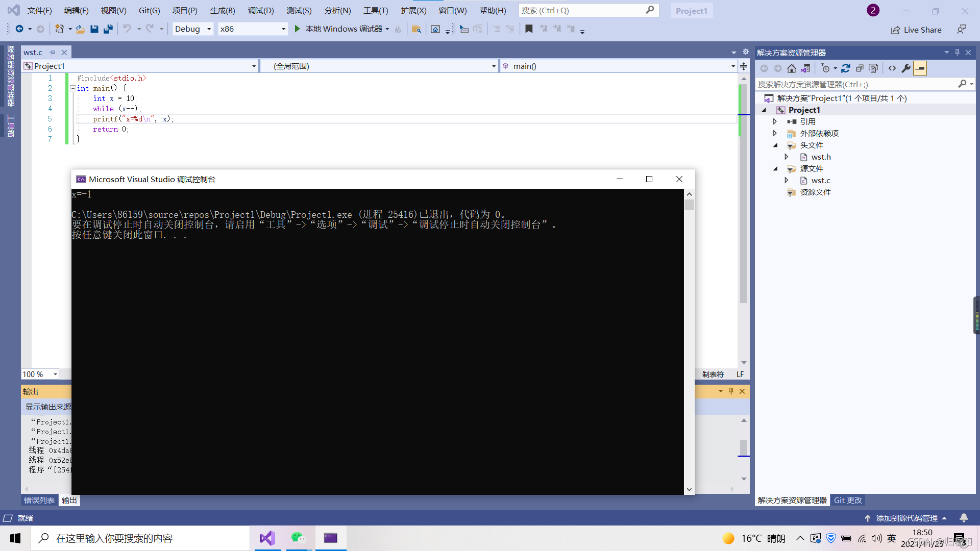
Task: Open the Git(G) menu
Action: click(x=149, y=10)
